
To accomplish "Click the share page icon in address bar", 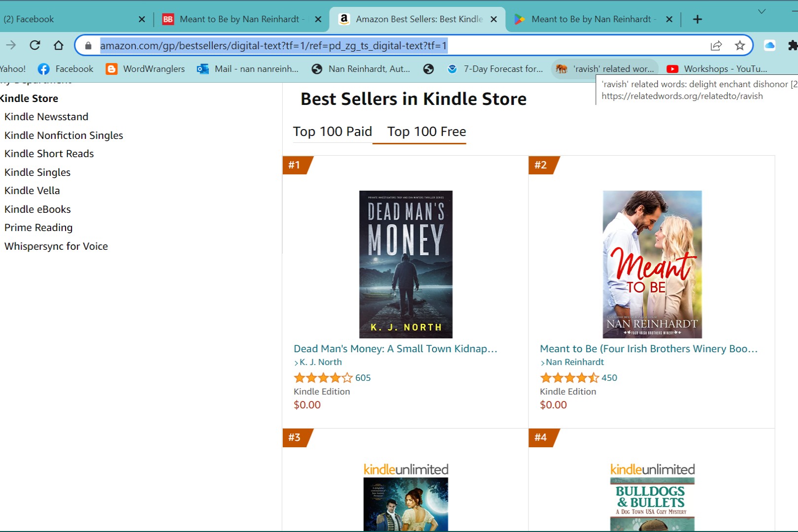I will tap(716, 46).
